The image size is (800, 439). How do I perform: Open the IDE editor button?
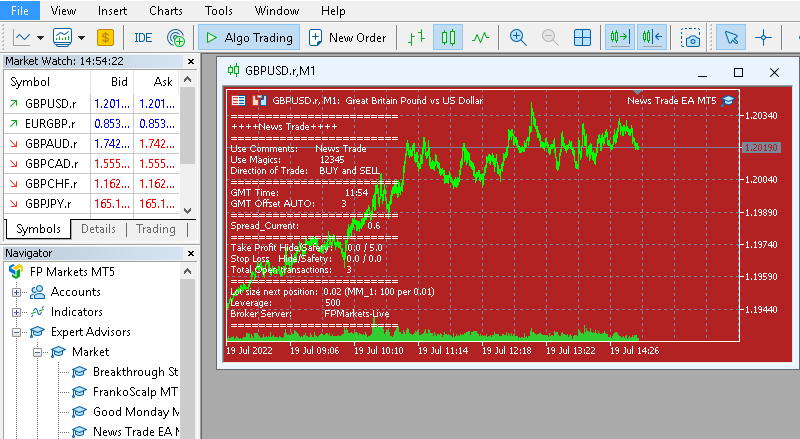coord(143,38)
